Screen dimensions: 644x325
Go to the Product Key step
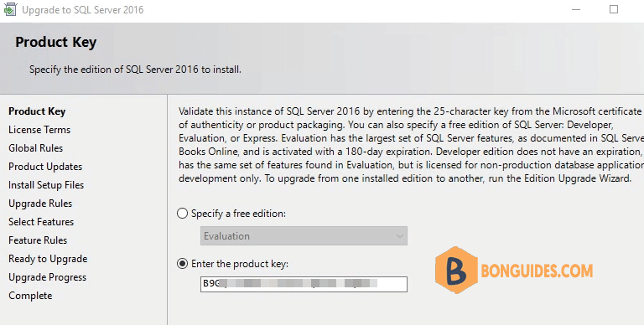tap(37, 111)
